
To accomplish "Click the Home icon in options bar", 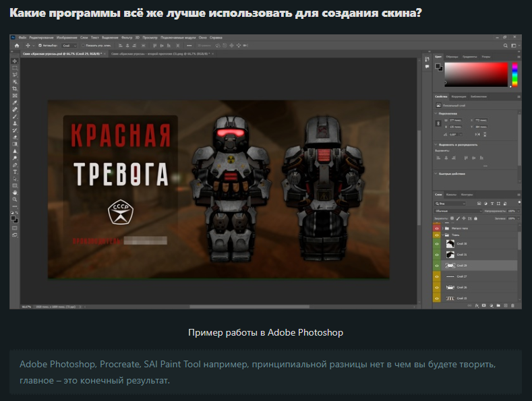I will coord(17,45).
